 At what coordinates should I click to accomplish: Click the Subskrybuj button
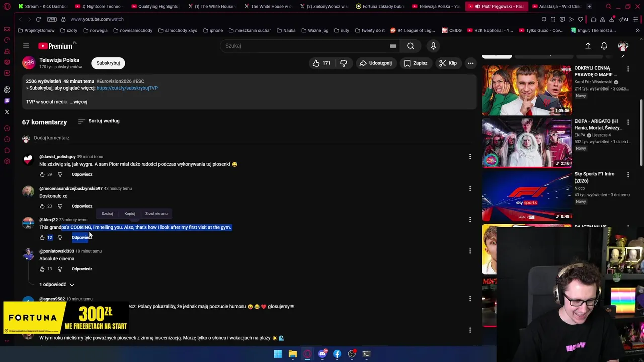click(x=108, y=63)
